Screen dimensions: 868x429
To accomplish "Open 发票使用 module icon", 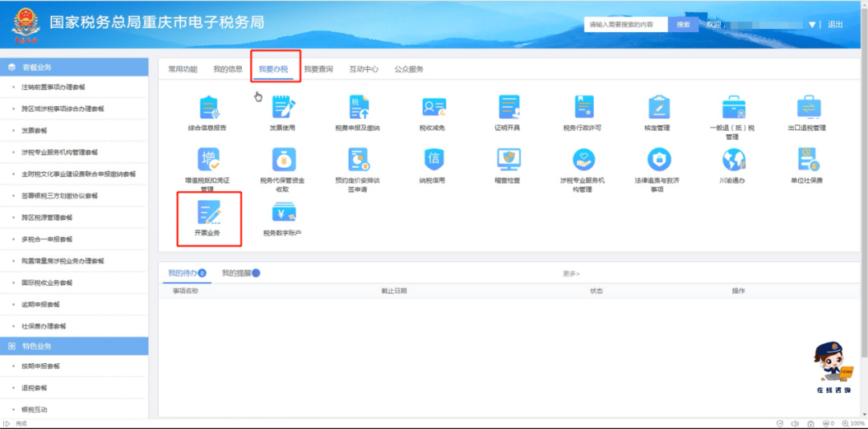I will [284, 107].
